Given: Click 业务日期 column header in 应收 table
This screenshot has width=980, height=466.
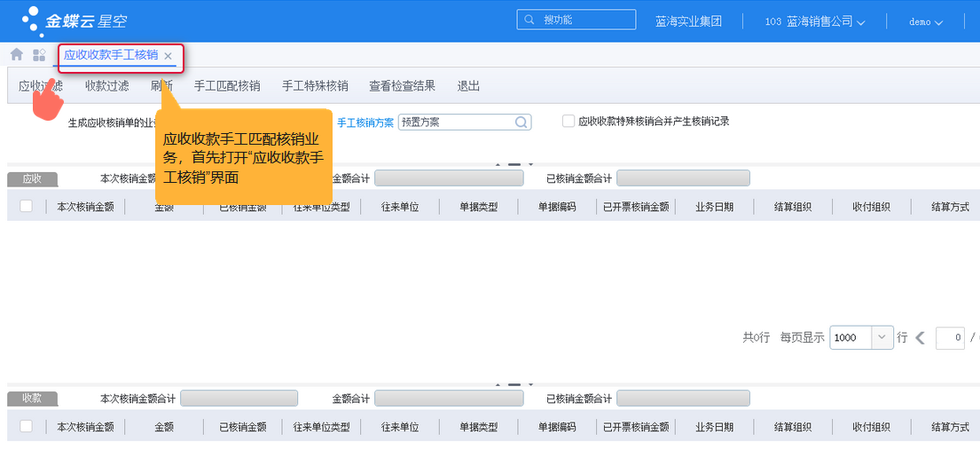Looking at the screenshot, I should coord(714,207).
